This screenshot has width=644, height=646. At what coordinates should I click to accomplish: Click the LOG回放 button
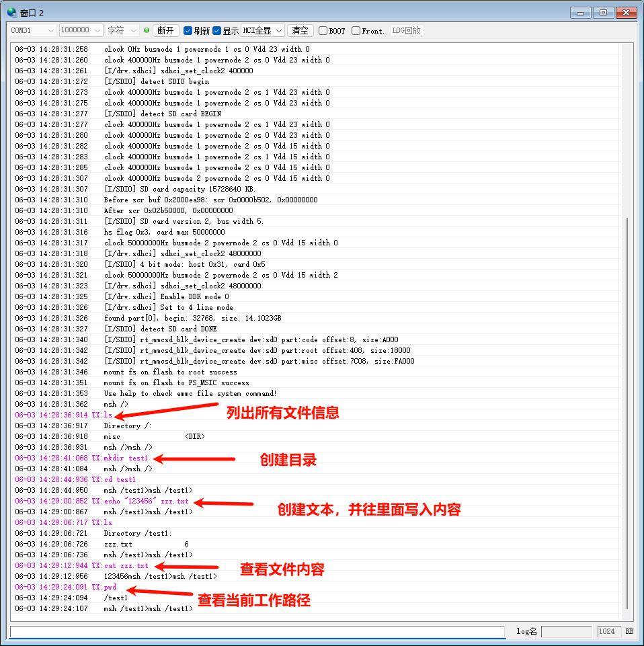406,30
